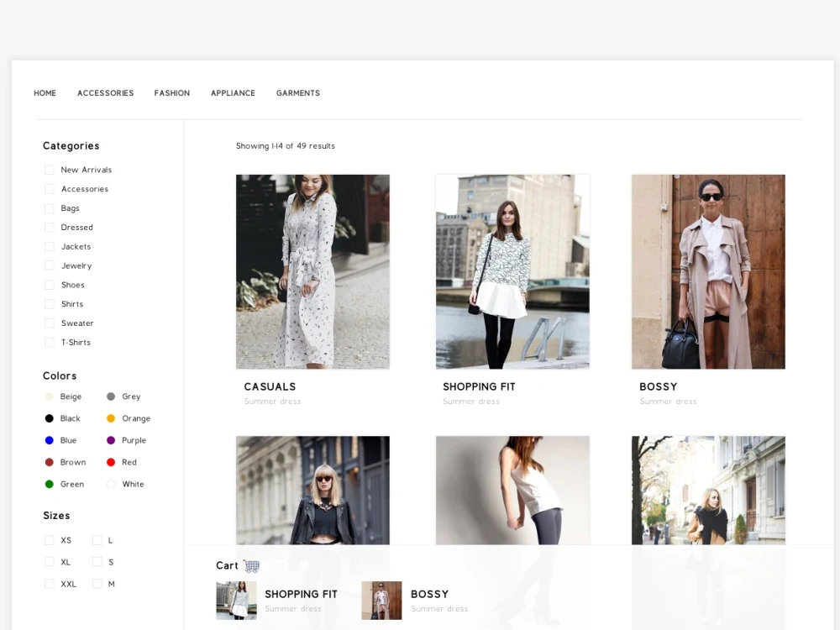Click BOSSY title in the cart
This screenshot has height=630, width=840.
(x=429, y=594)
